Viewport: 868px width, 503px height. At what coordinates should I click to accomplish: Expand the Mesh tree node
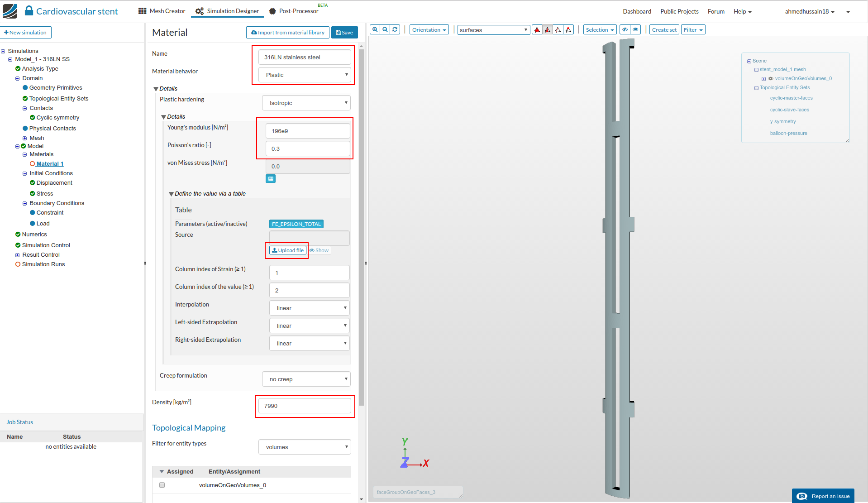[x=25, y=139]
